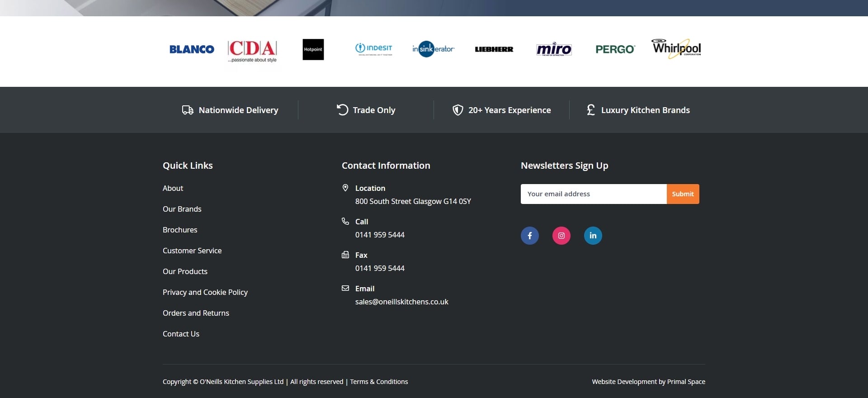Click the Trade Only circular arrow icon

pyautogui.click(x=342, y=110)
